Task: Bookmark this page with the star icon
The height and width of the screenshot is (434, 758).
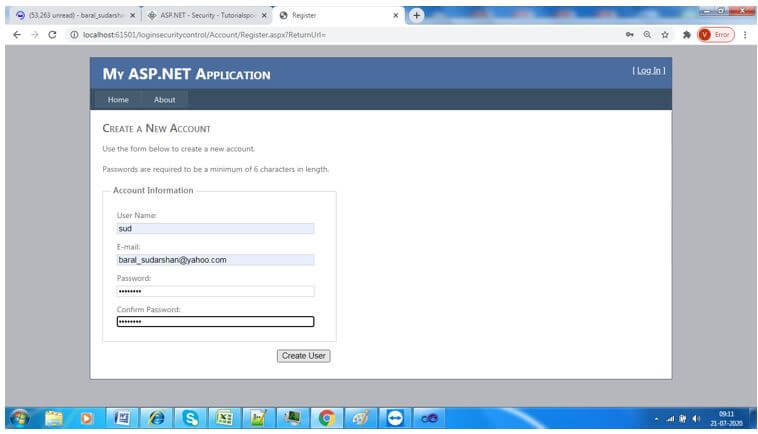Action: pyautogui.click(x=665, y=35)
